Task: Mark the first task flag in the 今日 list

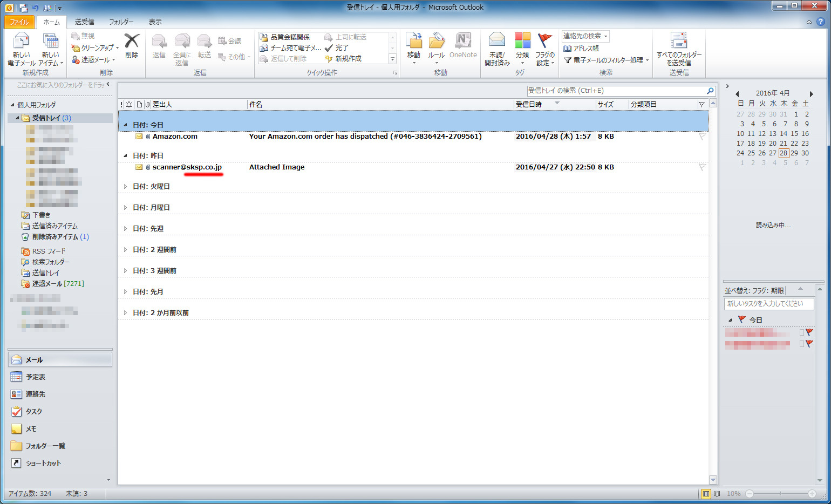Action: pos(809,332)
